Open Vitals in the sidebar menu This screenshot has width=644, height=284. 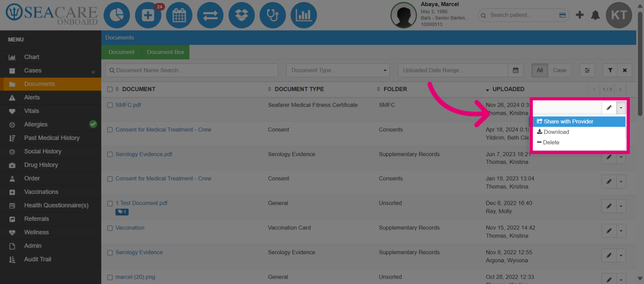[x=51, y=111]
